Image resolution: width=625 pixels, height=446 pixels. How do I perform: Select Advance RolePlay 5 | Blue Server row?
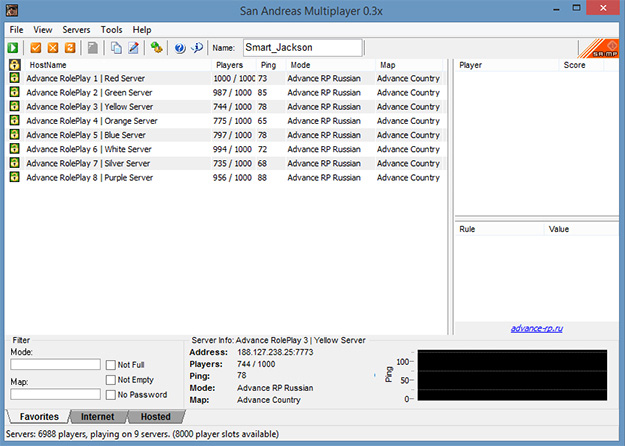(226, 135)
